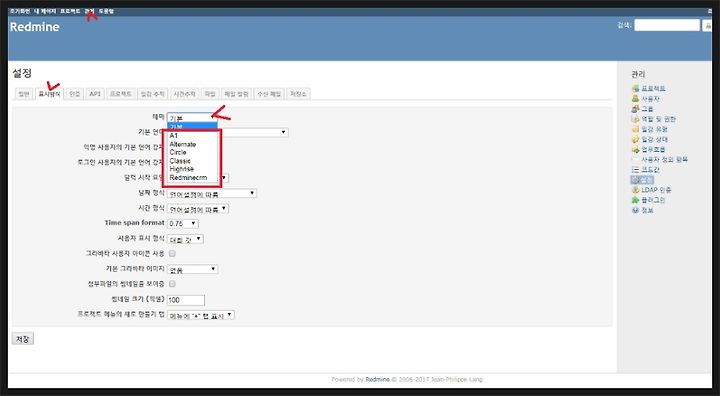Switch to the 일반 settings tab
This screenshot has width=720, height=396.
click(23, 94)
